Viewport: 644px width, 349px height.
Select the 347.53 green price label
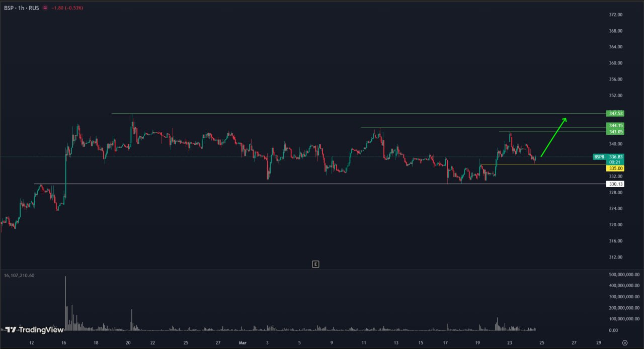pyautogui.click(x=615, y=114)
